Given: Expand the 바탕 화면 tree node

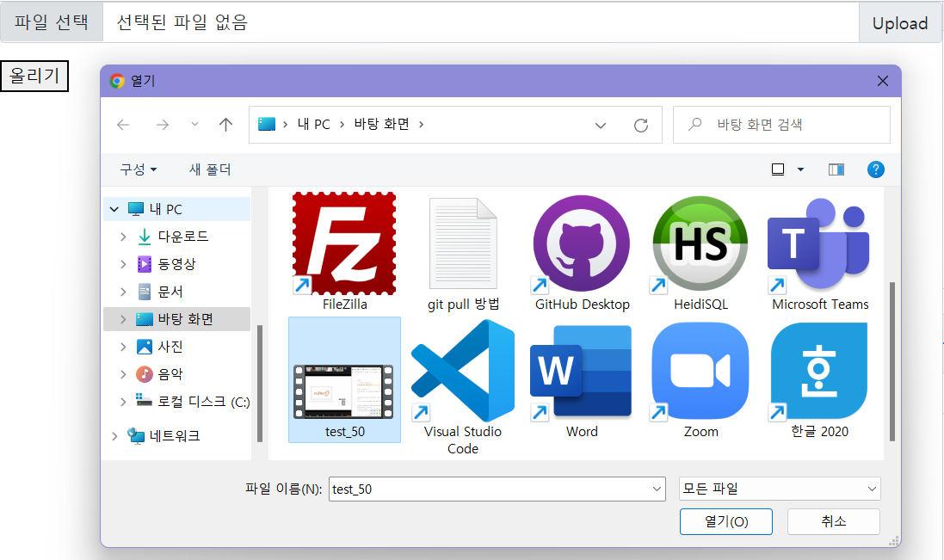Looking at the screenshot, I should click(x=123, y=319).
